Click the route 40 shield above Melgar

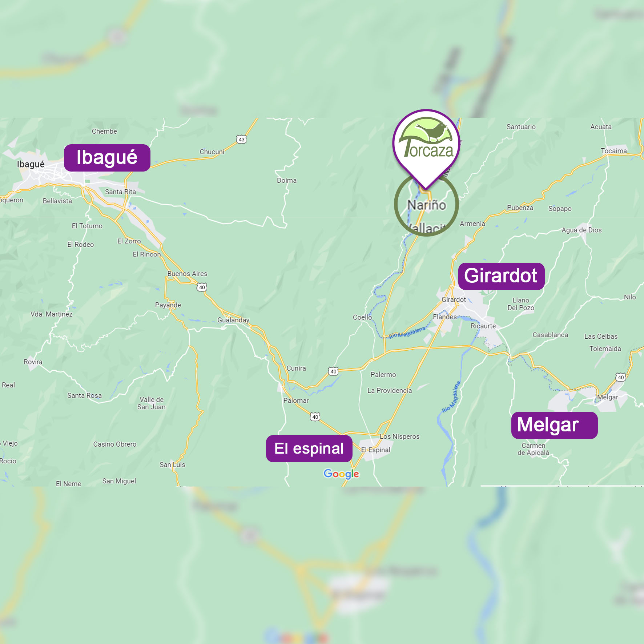pos(621,377)
